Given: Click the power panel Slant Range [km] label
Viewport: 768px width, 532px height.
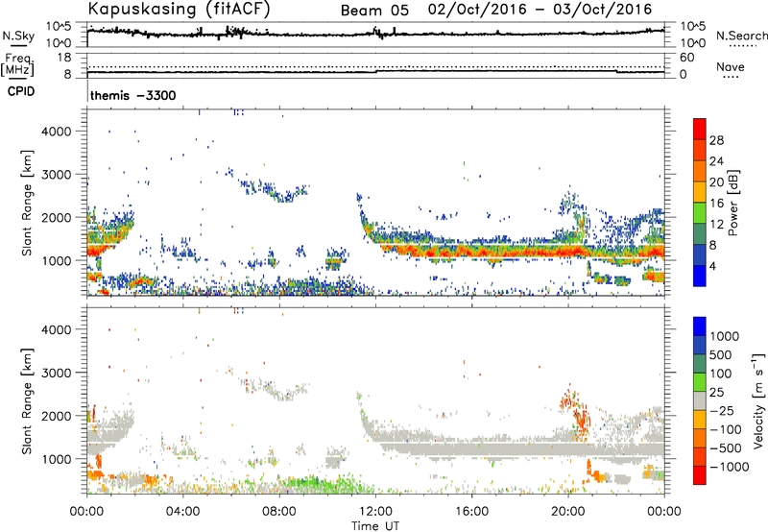Looking at the screenshot, I should click(x=27, y=203).
